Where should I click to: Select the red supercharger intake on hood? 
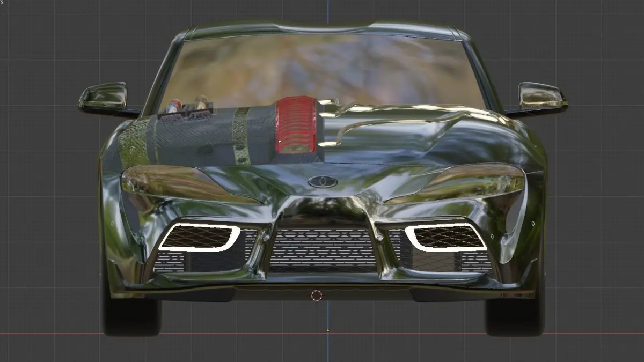296,125
